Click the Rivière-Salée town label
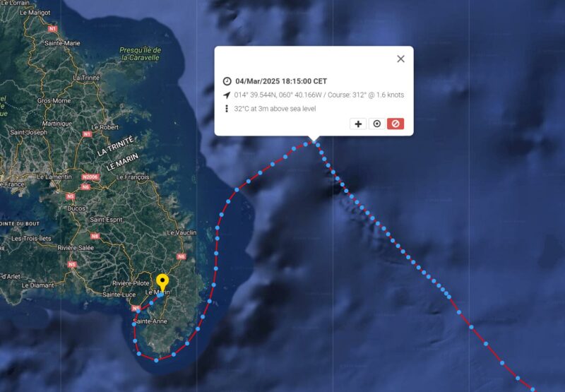565x392 pixels. (76, 248)
